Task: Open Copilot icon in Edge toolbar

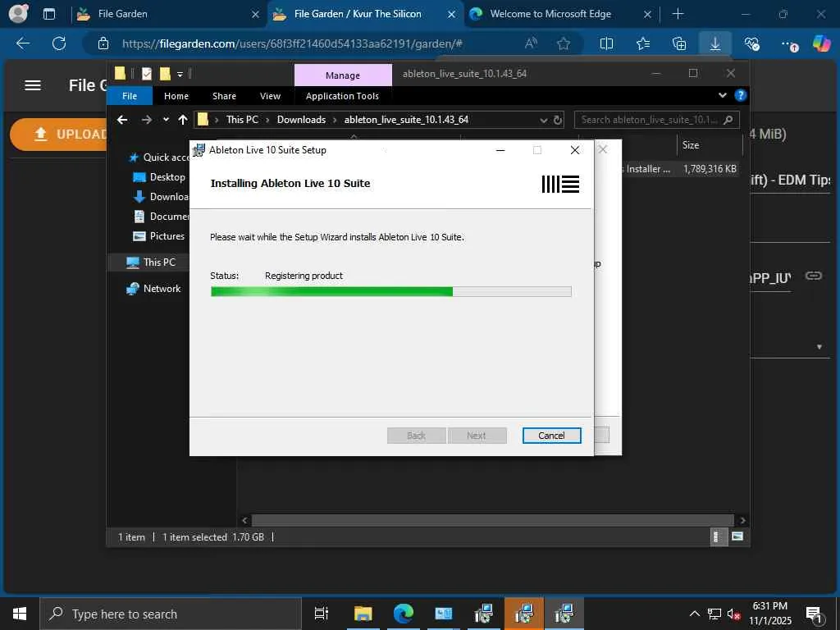Action: (x=821, y=43)
